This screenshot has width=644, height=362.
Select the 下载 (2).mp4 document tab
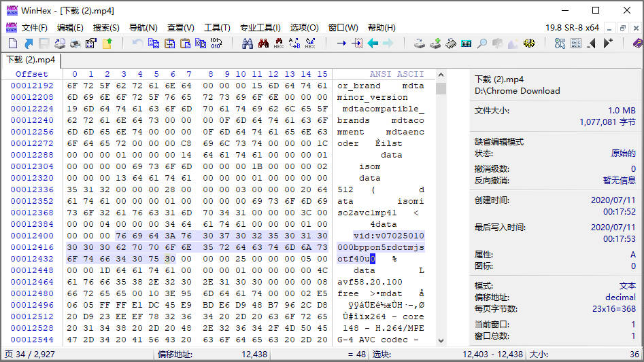point(30,60)
